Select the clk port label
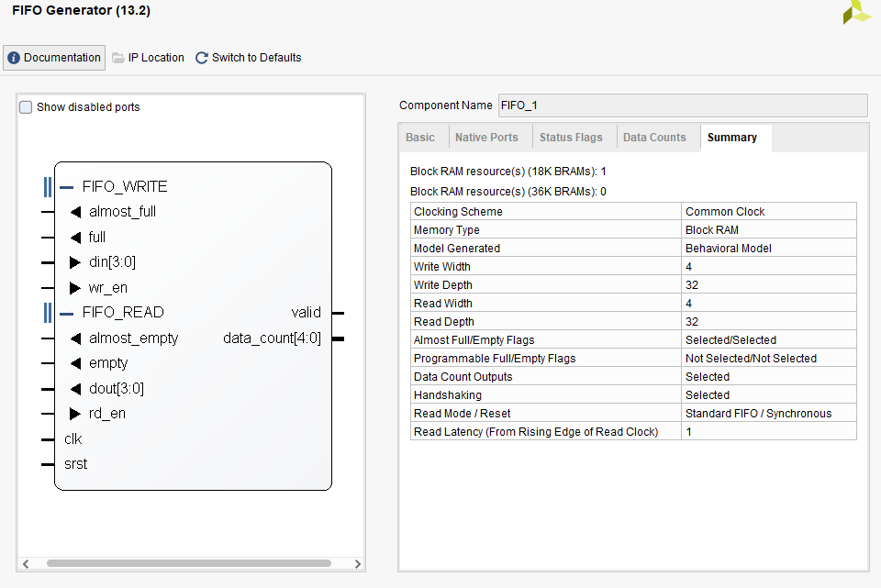The width and height of the screenshot is (881, 588). click(x=73, y=439)
